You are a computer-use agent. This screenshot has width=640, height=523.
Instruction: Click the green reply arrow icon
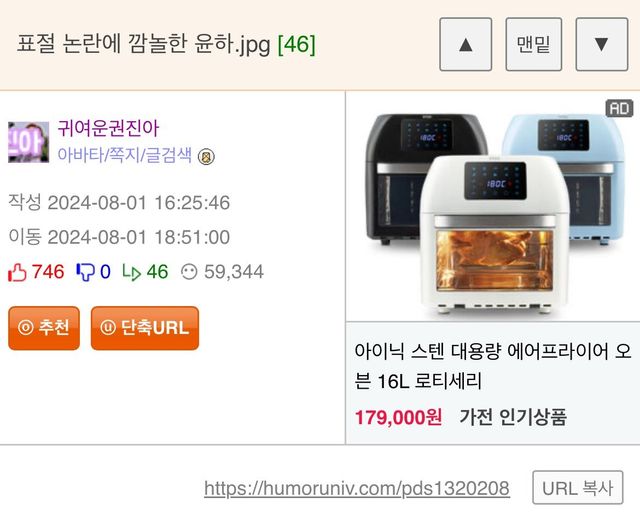[131, 272]
